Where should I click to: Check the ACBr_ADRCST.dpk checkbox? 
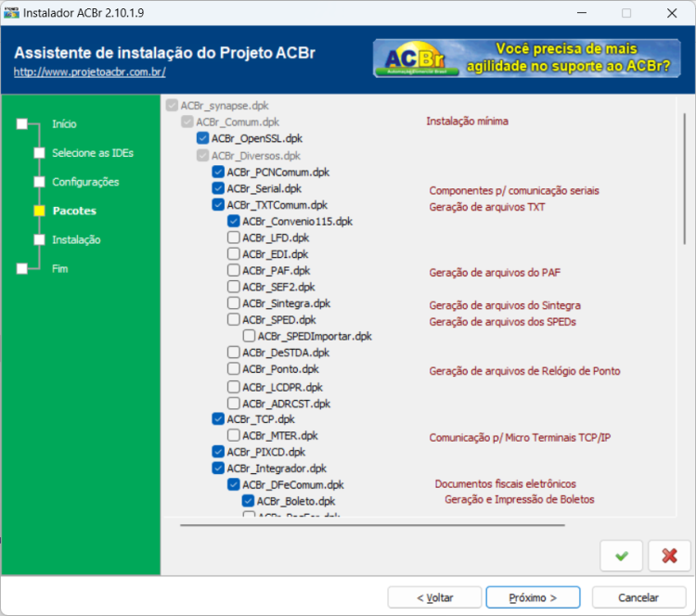coord(234,404)
